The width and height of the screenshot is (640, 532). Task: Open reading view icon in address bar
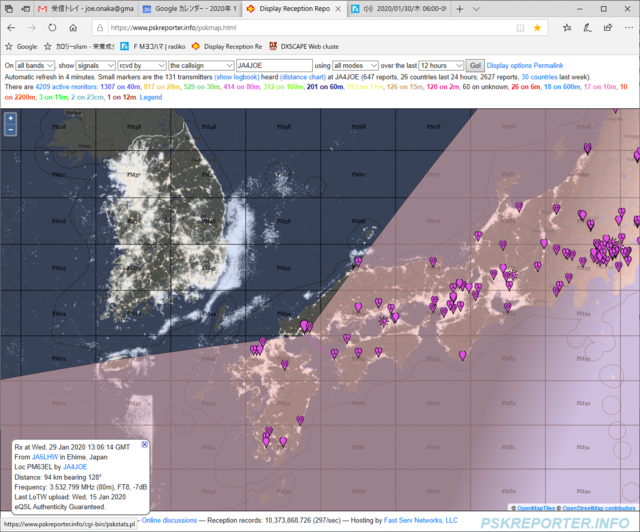pyautogui.click(x=520, y=28)
